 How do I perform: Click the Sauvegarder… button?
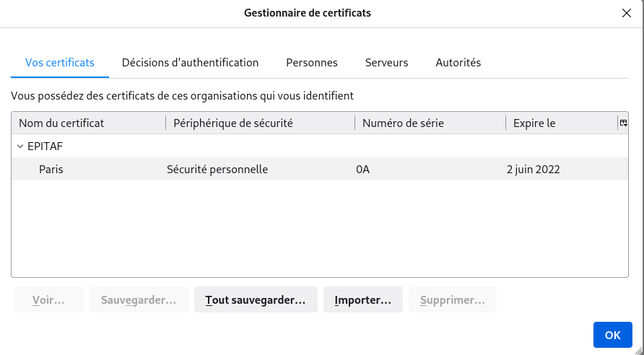[x=139, y=299]
